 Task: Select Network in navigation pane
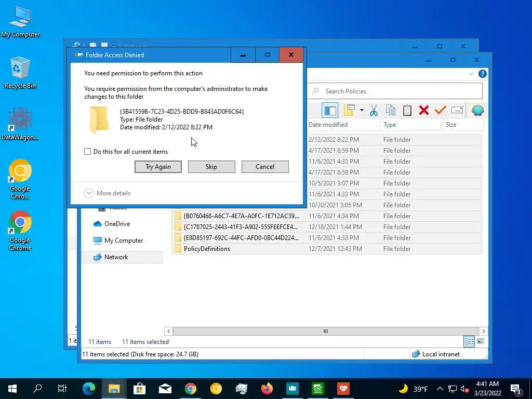click(x=122, y=257)
